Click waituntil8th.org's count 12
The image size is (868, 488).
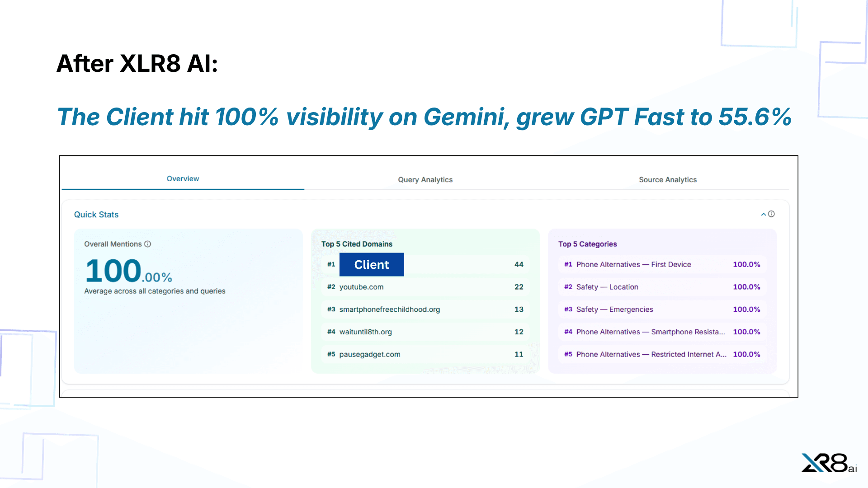tap(519, 332)
